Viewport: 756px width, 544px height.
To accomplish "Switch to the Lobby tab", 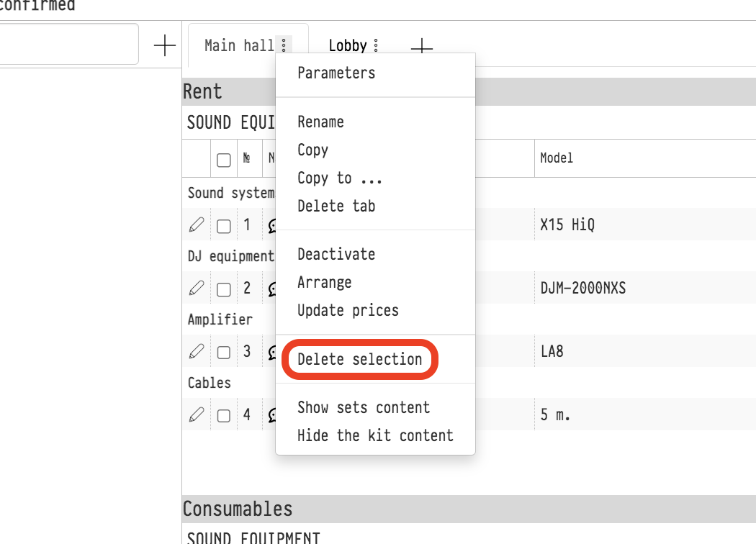I will [348, 45].
